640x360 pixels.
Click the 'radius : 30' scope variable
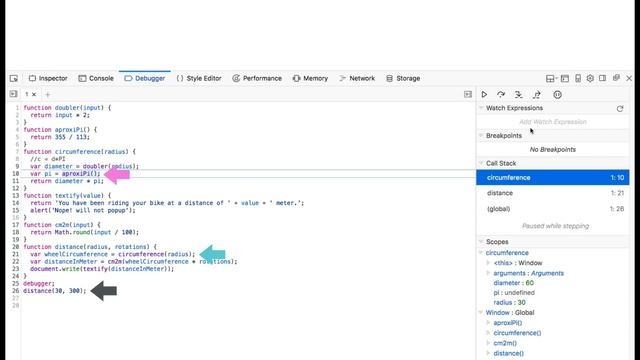[509, 302]
